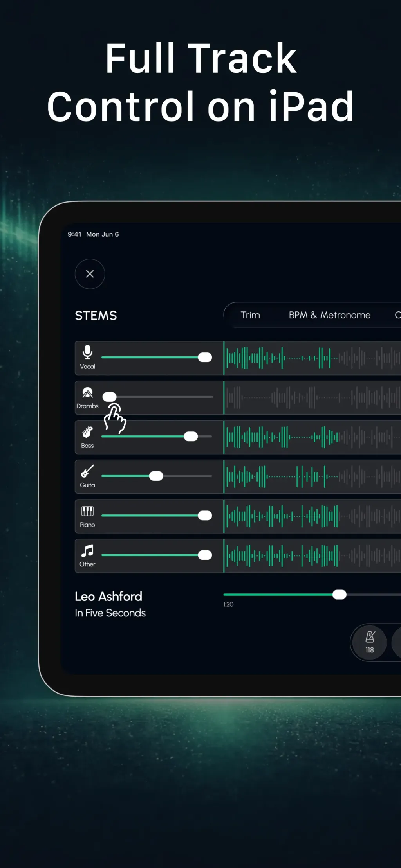Click the Other stem waveform
The height and width of the screenshot is (868, 401).
point(312,556)
